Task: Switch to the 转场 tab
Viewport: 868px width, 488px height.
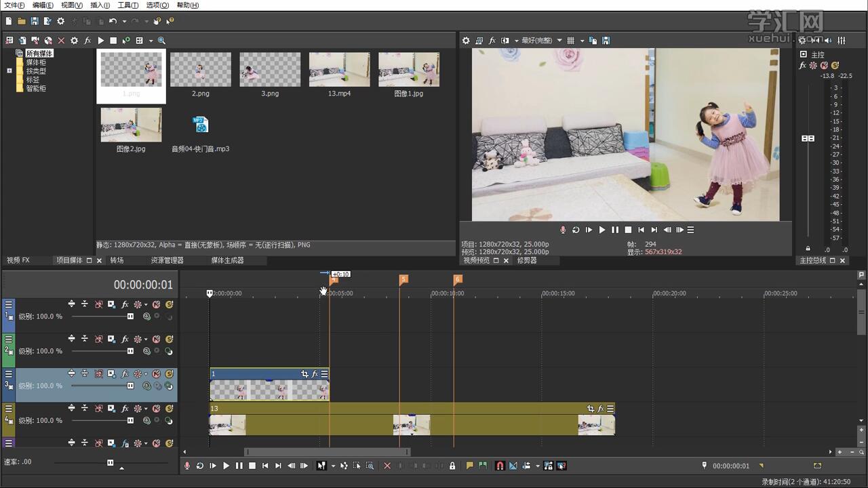Action: point(117,260)
